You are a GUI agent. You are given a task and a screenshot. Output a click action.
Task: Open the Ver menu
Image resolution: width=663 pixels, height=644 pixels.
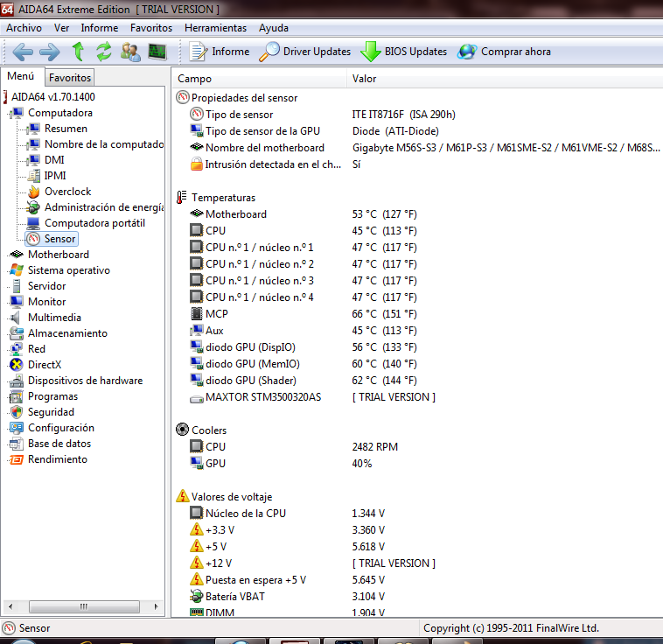(x=61, y=28)
